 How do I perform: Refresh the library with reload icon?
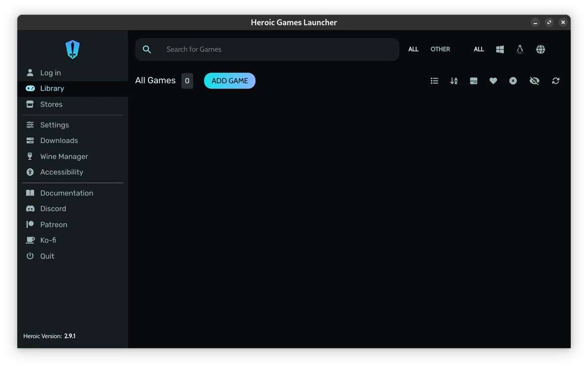[x=556, y=81]
